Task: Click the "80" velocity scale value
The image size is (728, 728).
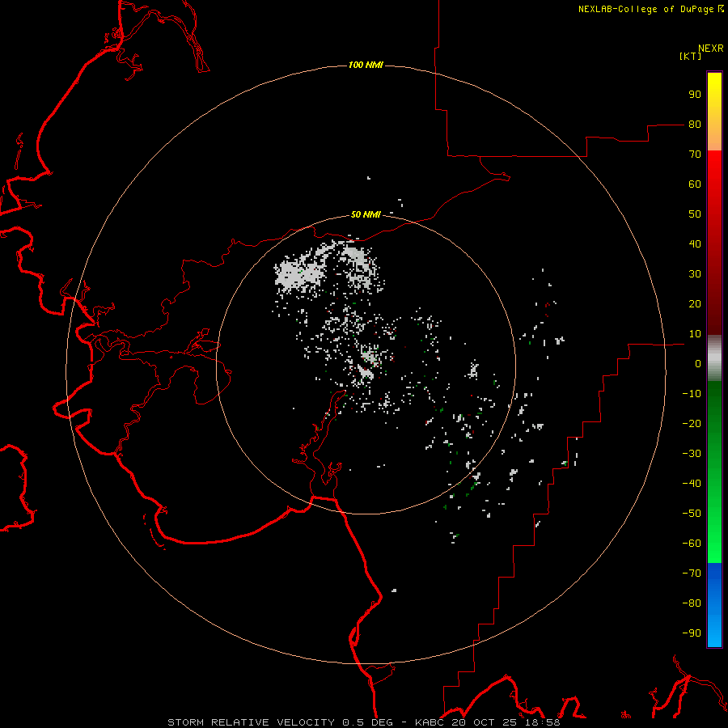Action: pyautogui.click(x=695, y=125)
